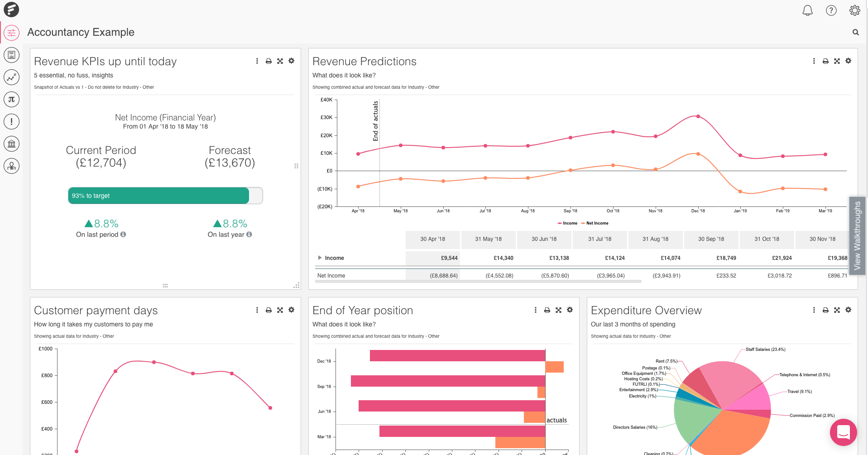This screenshot has width=868, height=455.
Task: Click the Revenue Predictions table horizontal scrollbar
Action: pos(478,282)
